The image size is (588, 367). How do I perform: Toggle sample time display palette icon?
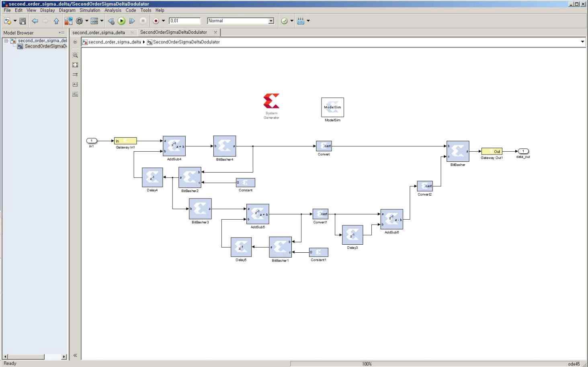coord(75,74)
